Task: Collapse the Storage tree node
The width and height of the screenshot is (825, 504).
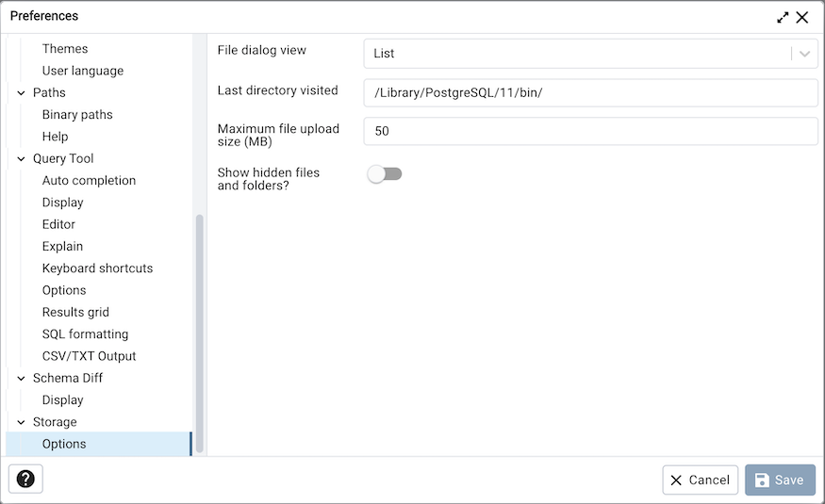Action: tap(21, 423)
